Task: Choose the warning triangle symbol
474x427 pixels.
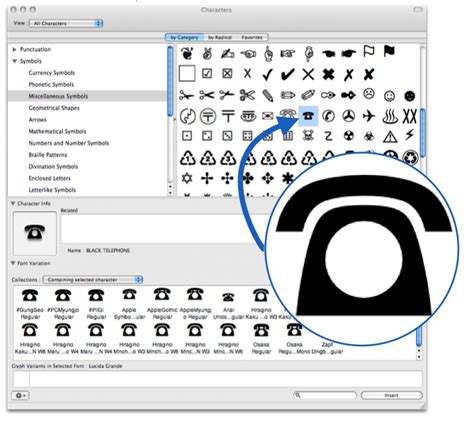Action: click(390, 136)
